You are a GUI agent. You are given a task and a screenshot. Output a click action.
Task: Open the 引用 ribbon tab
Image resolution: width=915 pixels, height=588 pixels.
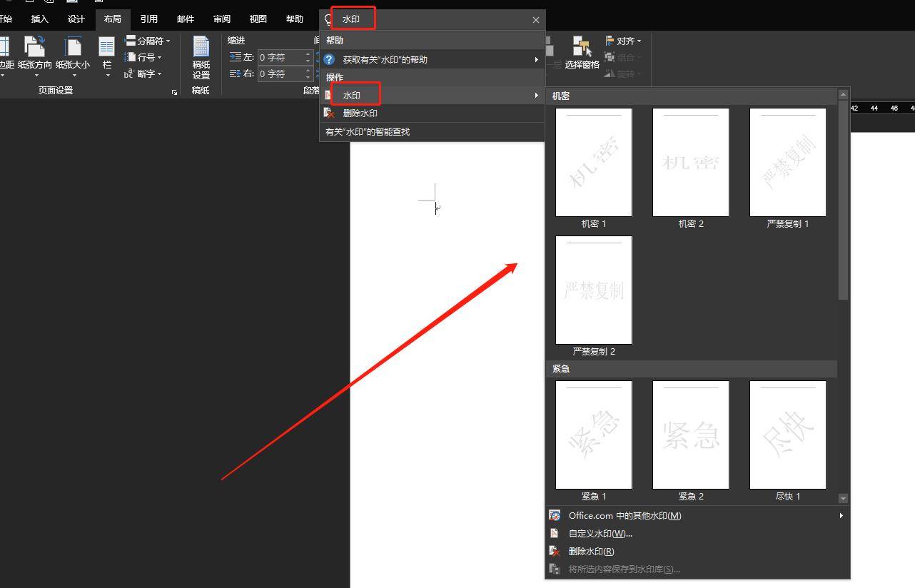(x=148, y=19)
